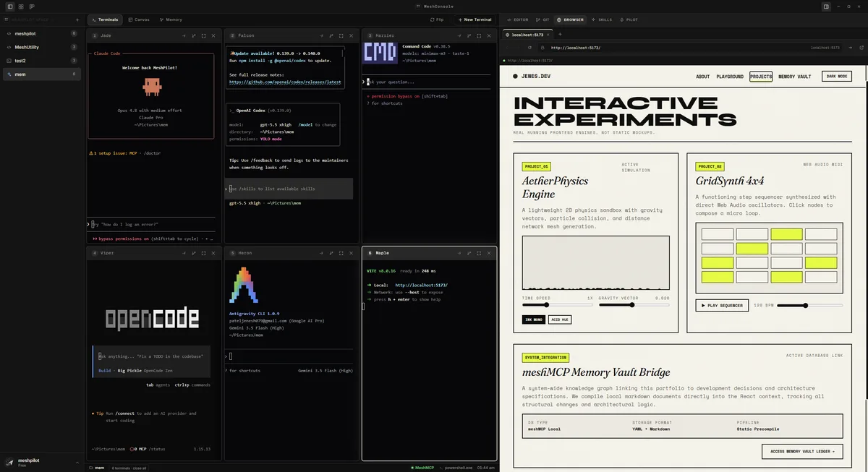868x472 pixels.
Task: Switch to grid layout view icon
Action: [x=21, y=7]
